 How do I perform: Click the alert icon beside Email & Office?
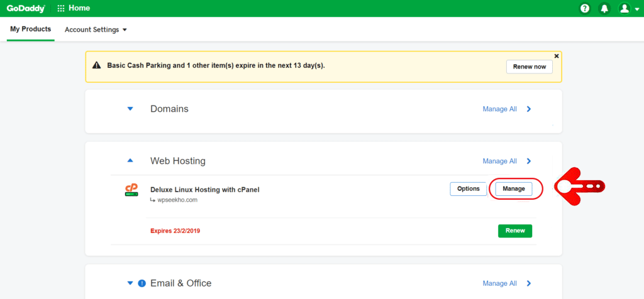pyautogui.click(x=142, y=283)
